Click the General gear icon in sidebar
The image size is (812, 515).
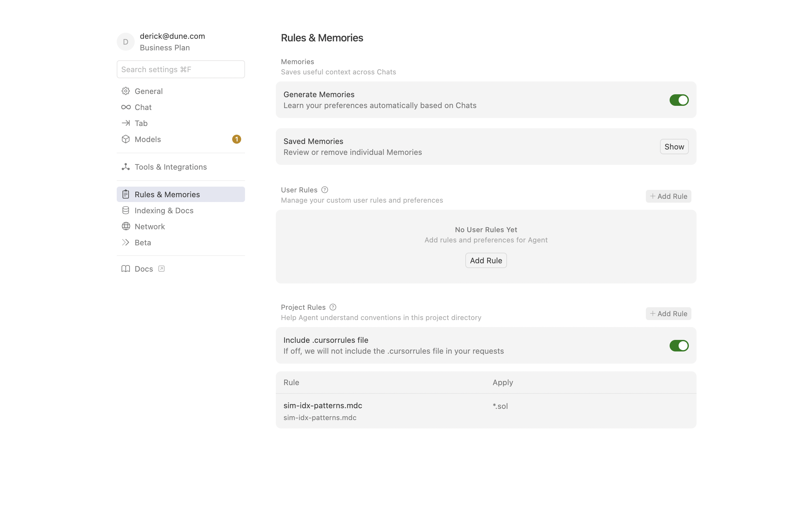125,91
